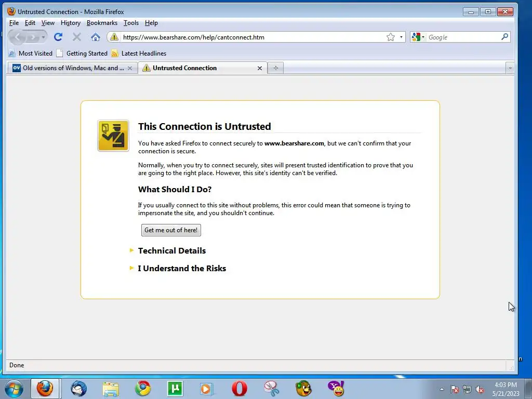Launch Opera browser from taskbar
532x399 pixels.
pyautogui.click(x=239, y=389)
